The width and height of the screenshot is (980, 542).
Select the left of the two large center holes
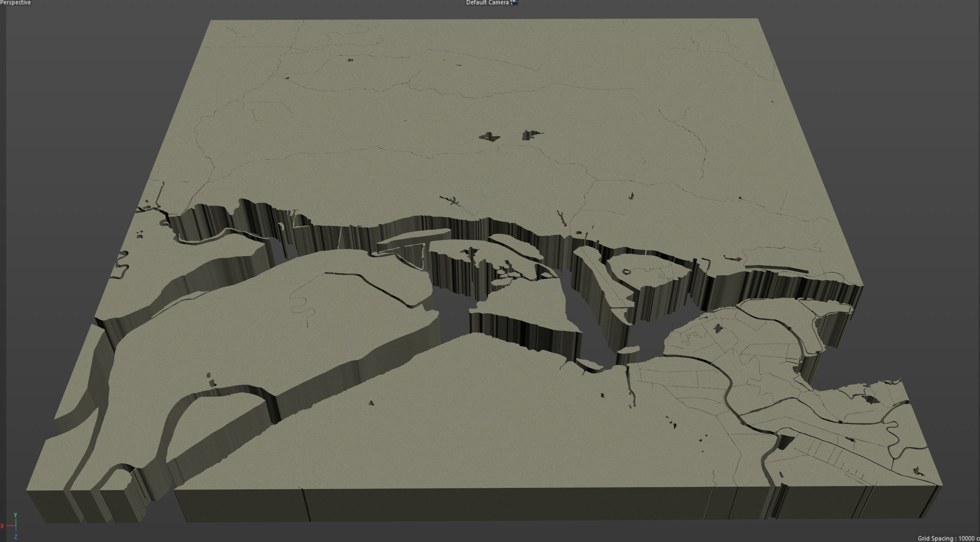pos(489,137)
